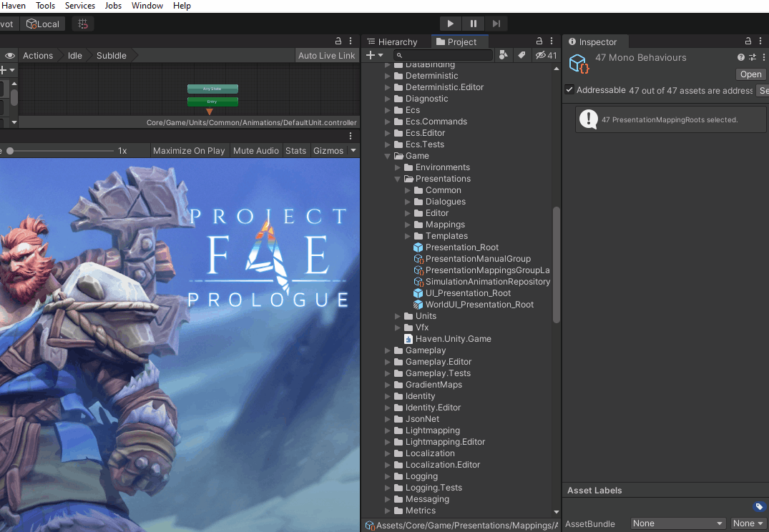Click the SubIdle breadcrumb in Animator
The image size is (769, 532).
click(112, 55)
